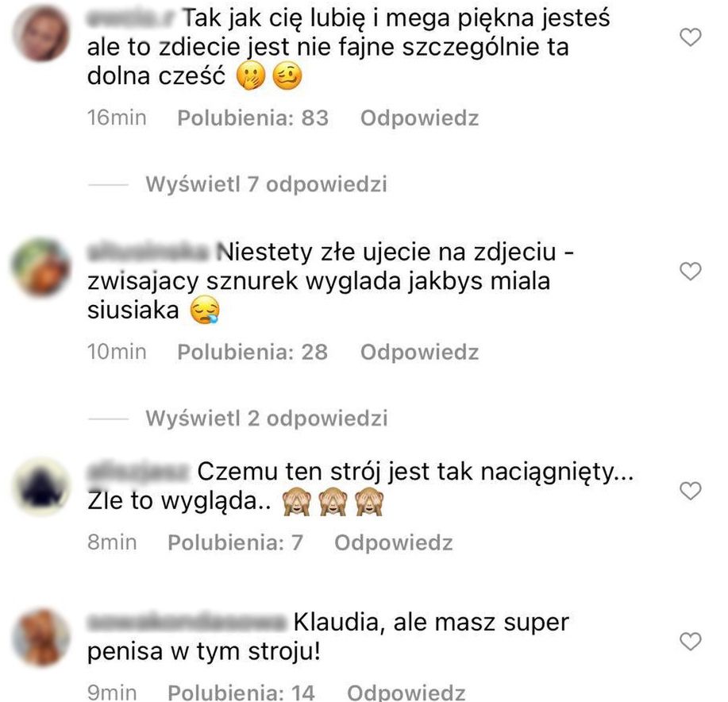This screenshot has width=728, height=702.
Task: Open blurred username before "Tak jak cię lubię"
Action: [x=132, y=18]
